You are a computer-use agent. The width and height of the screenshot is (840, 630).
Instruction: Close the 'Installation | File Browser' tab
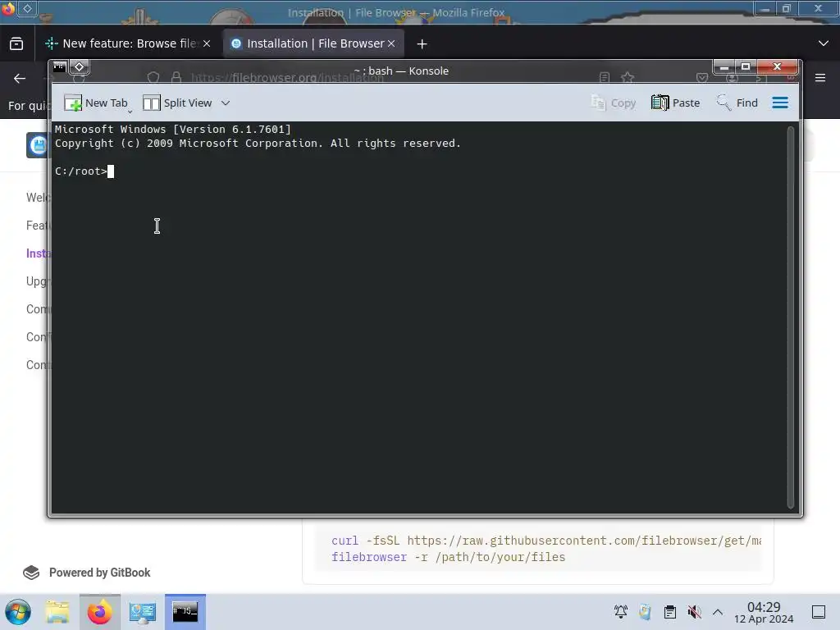tap(391, 44)
